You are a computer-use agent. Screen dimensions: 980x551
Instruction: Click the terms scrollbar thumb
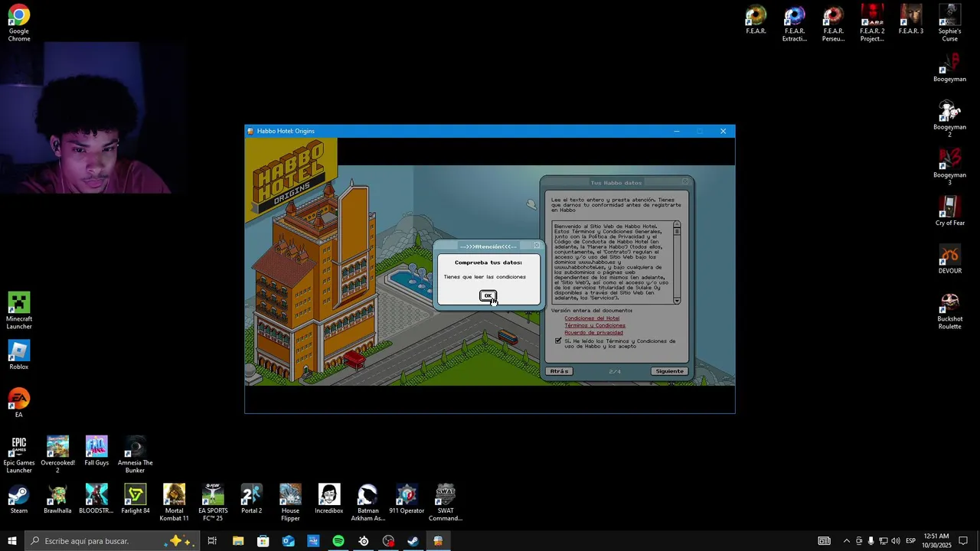677,231
